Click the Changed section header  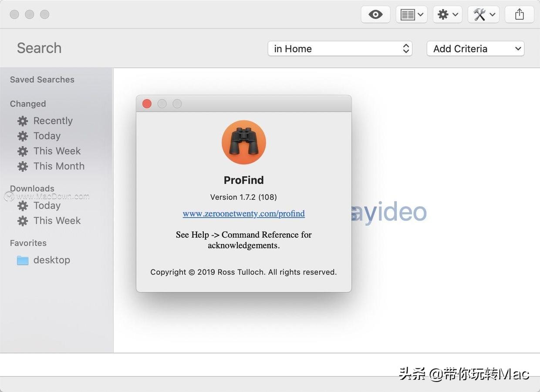pos(28,104)
